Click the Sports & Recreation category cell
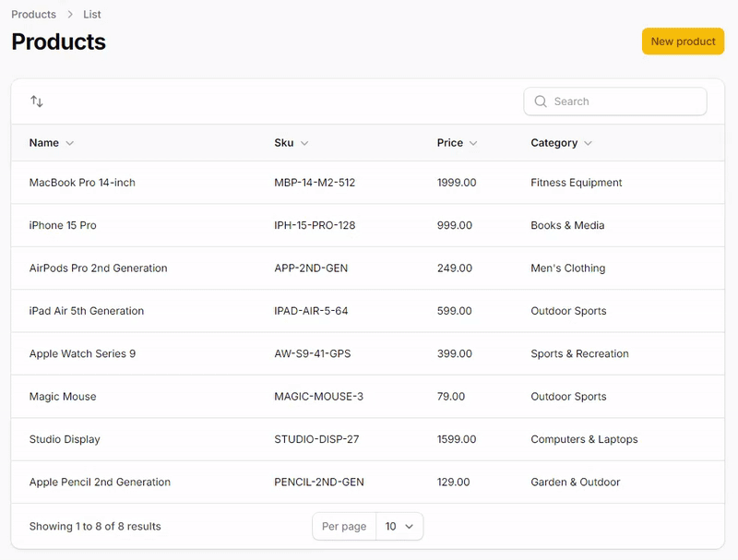This screenshot has height=560, width=738. [580, 354]
